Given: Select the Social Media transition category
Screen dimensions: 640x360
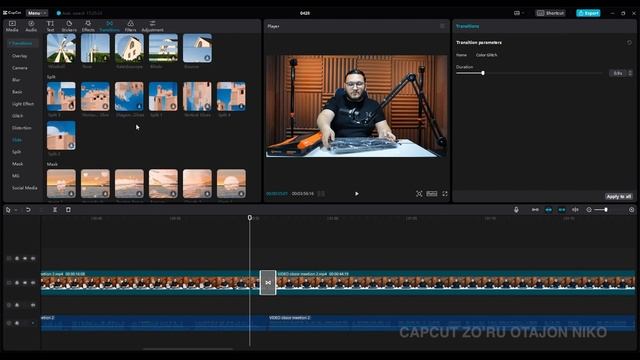Looking at the screenshot, I should click(24, 188).
